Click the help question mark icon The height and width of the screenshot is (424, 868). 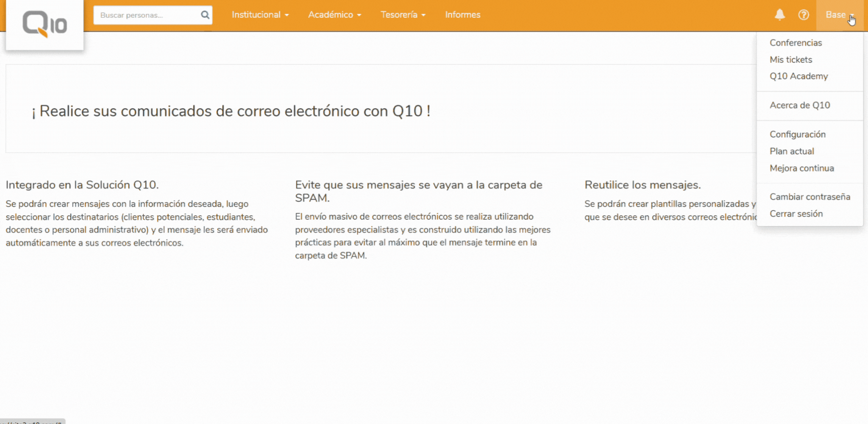[804, 15]
